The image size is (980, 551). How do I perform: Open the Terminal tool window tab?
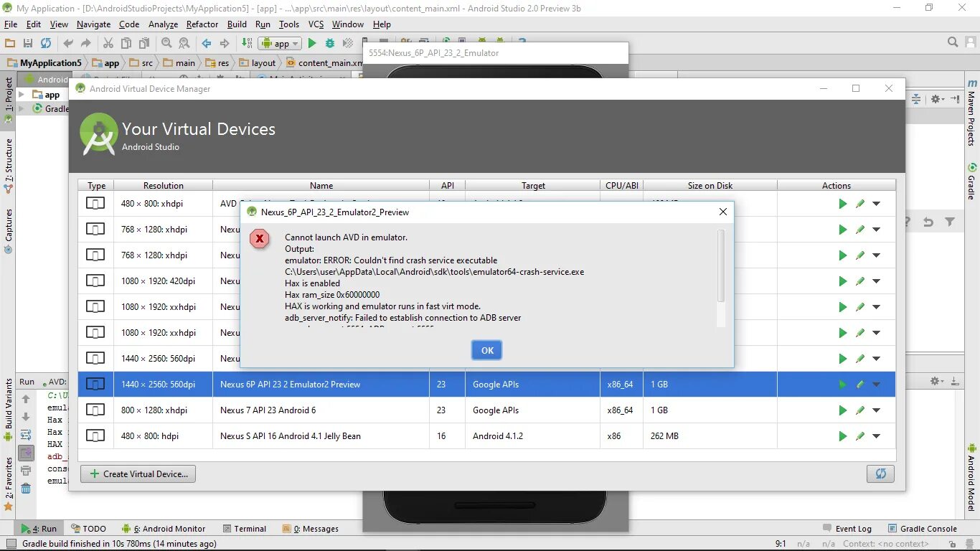click(244, 529)
